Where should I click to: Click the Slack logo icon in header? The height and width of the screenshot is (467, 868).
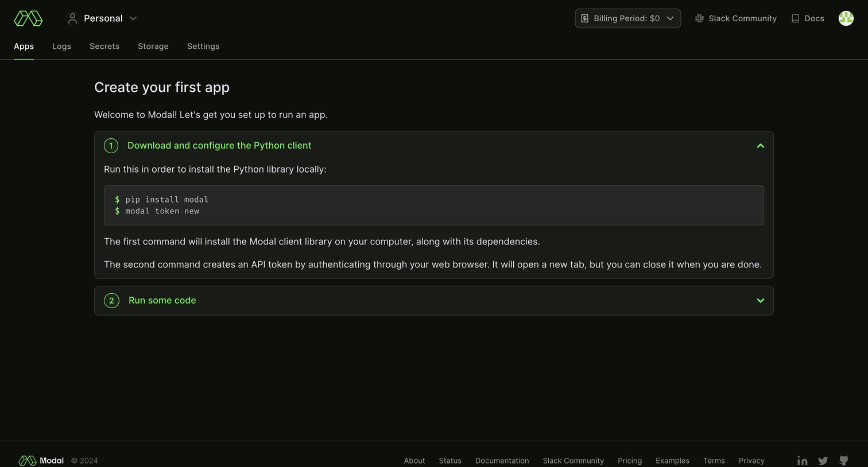pyautogui.click(x=699, y=18)
